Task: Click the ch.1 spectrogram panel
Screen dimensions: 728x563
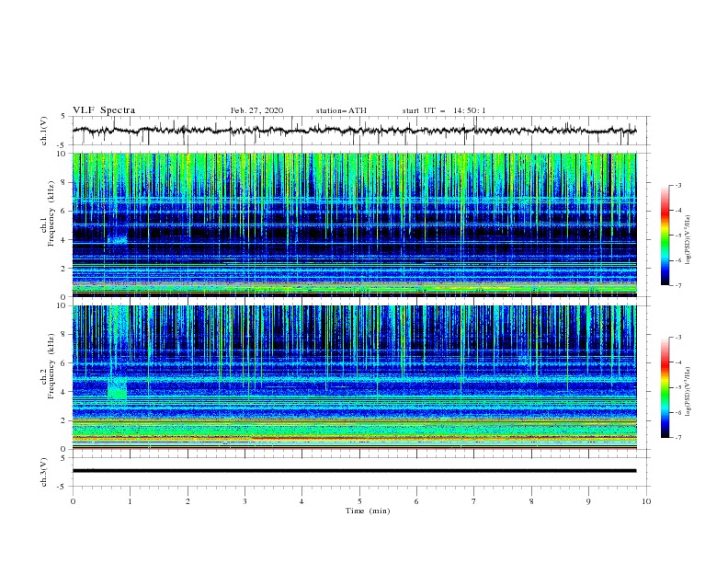Action: point(354,224)
